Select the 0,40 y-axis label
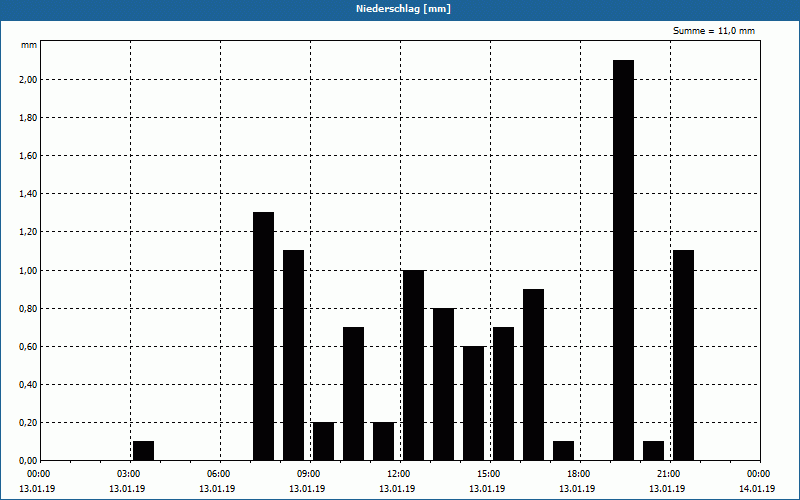 pos(28,385)
